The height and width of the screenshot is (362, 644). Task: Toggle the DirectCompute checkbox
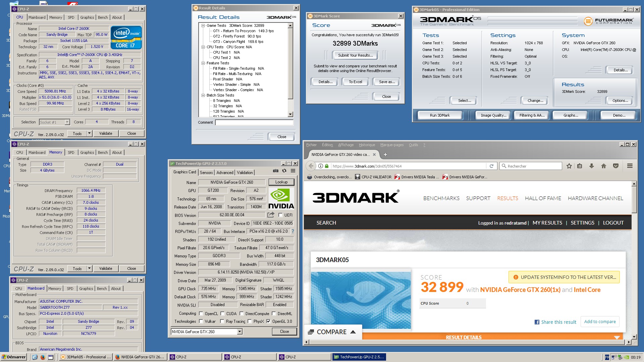(x=241, y=314)
